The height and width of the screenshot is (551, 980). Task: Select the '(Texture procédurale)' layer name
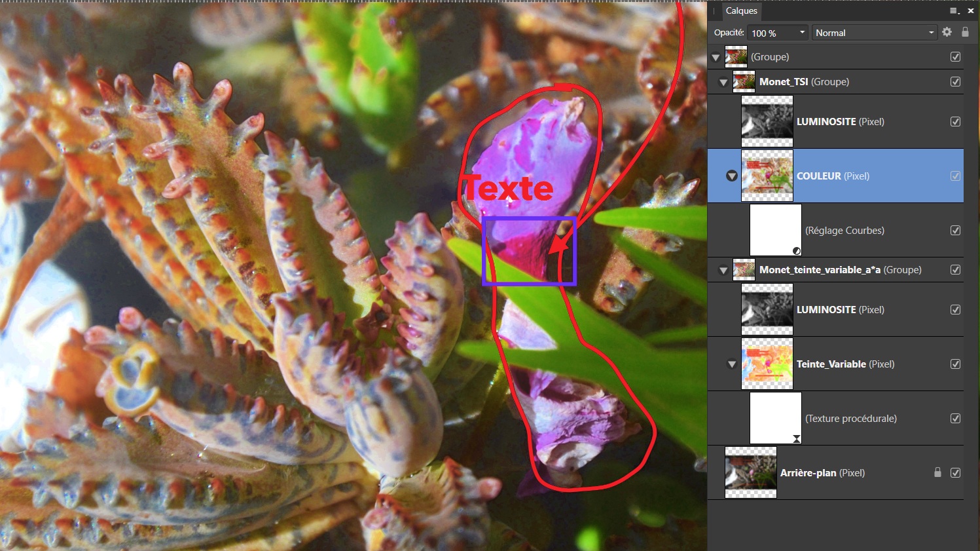tap(851, 419)
